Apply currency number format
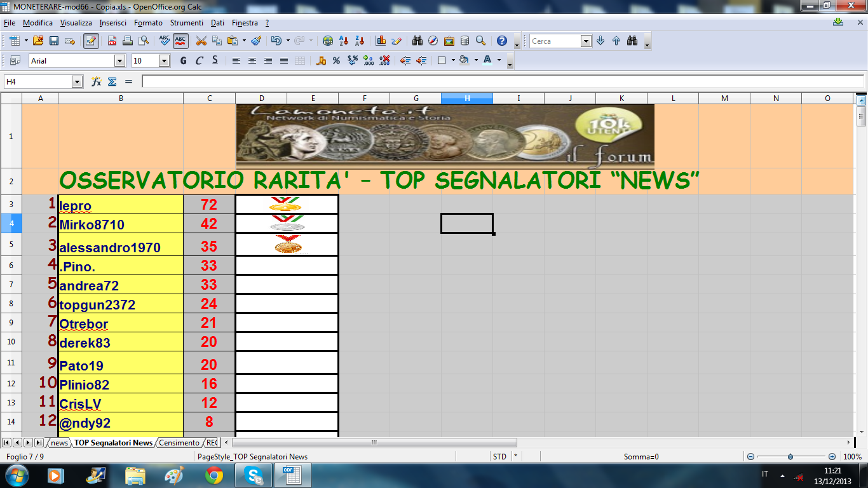 (321, 60)
